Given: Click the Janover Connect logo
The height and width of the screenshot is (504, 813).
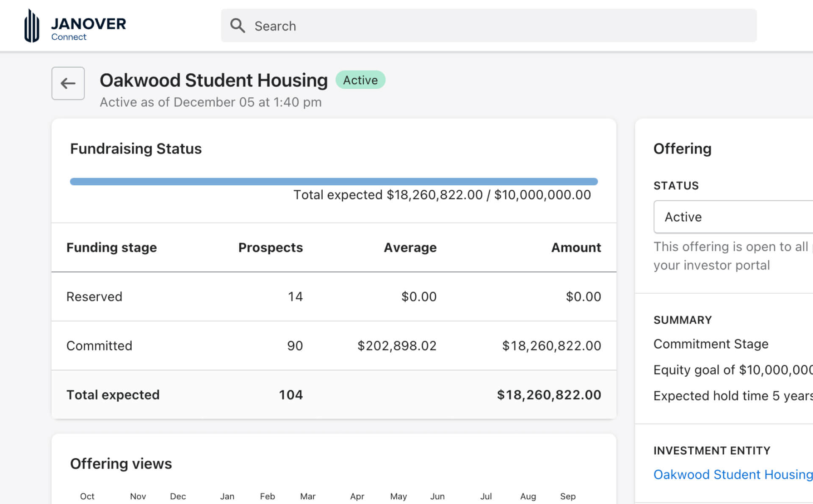Looking at the screenshot, I should click(x=75, y=26).
